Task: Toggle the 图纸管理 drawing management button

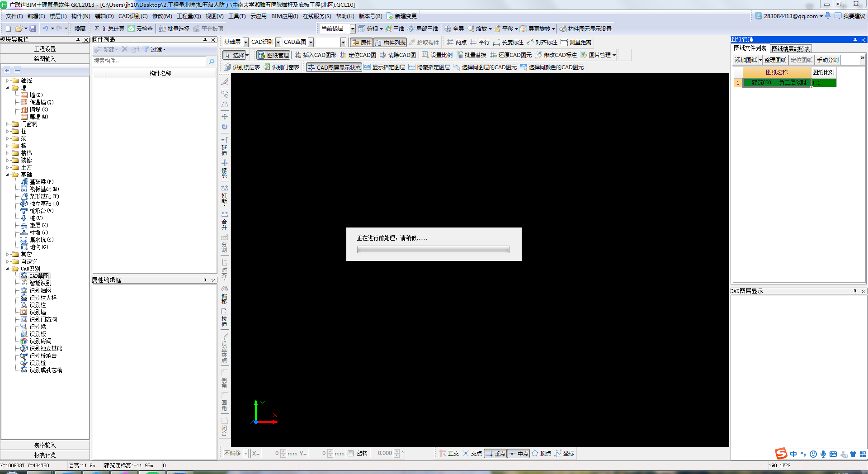Action: 273,55
